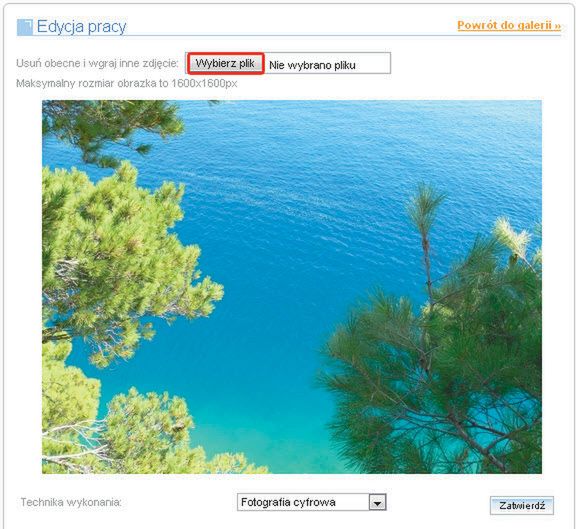
Task: Expand the Technika wykonania dropdown arrow
Action: [377, 502]
